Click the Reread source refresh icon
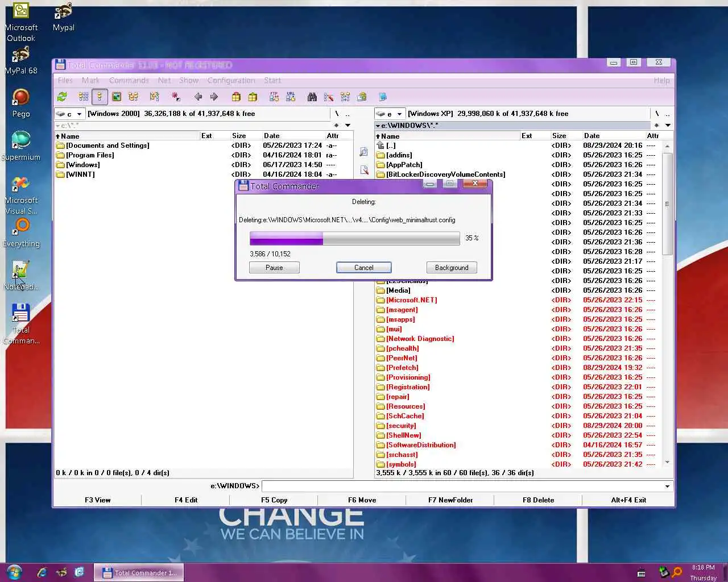Screen dimensions: 728x582 point(63,97)
